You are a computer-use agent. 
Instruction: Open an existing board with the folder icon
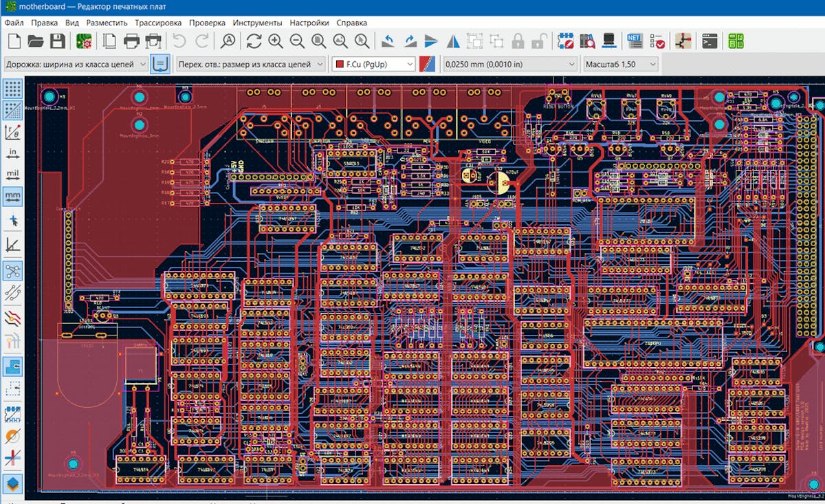35,41
